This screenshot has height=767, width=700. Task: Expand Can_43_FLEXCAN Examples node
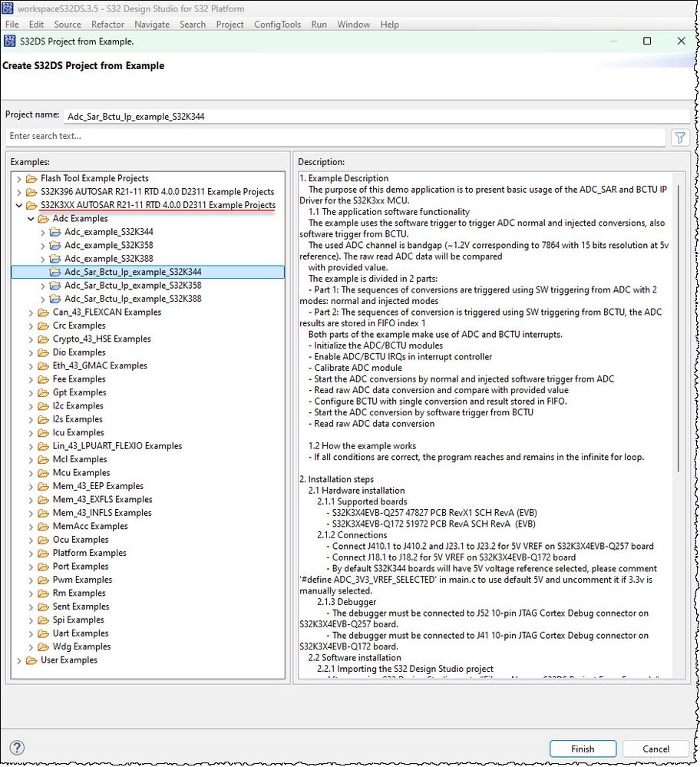point(31,312)
